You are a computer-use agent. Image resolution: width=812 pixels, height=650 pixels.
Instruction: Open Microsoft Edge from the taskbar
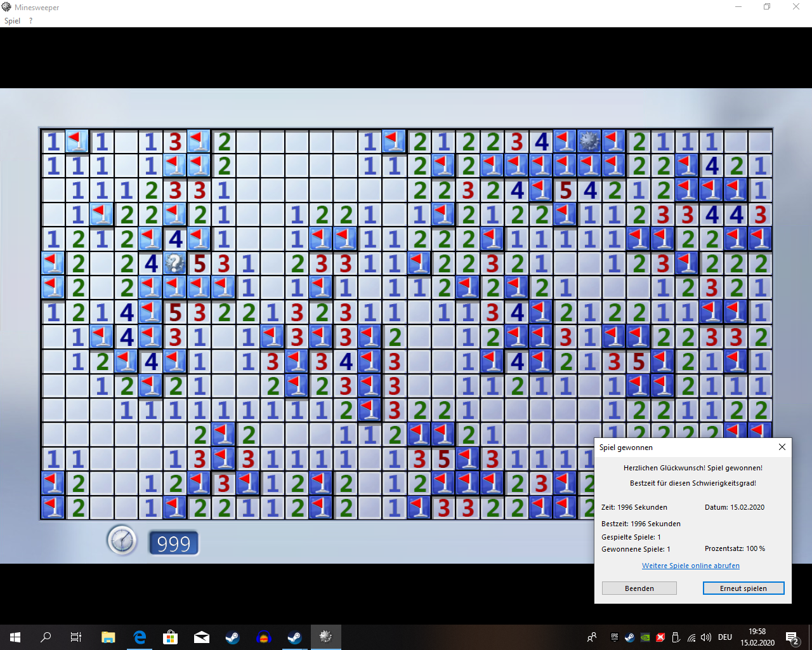pyautogui.click(x=140, y=637)
